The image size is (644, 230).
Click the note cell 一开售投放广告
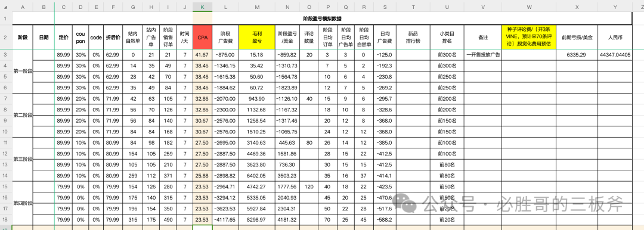[x=482, y=55]
